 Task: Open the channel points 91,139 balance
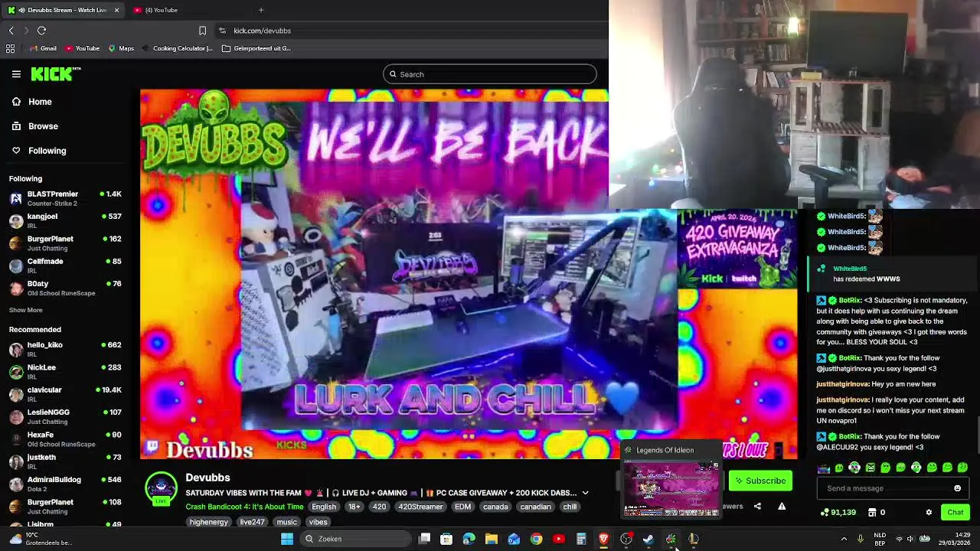click(838, 512)
